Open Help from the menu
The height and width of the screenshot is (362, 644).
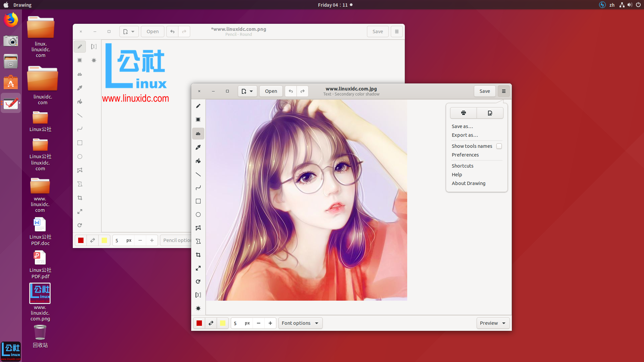pyautogui.click(x=457, y=175)
